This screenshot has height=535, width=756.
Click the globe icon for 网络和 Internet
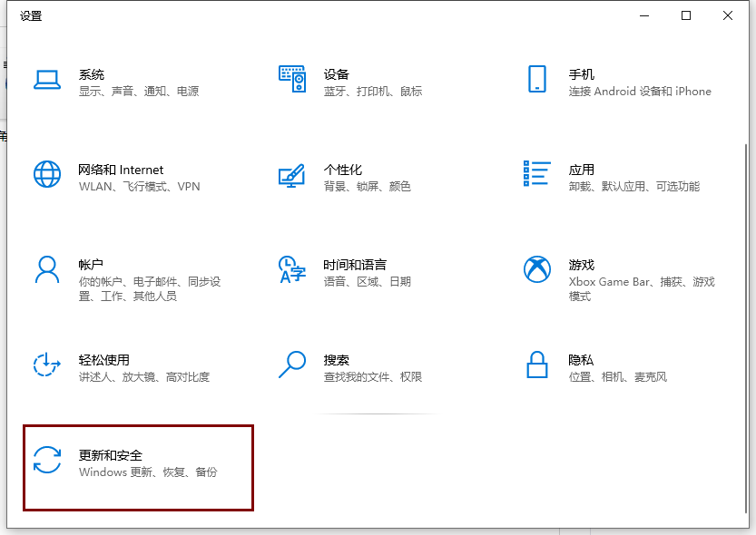pos(46,174)
